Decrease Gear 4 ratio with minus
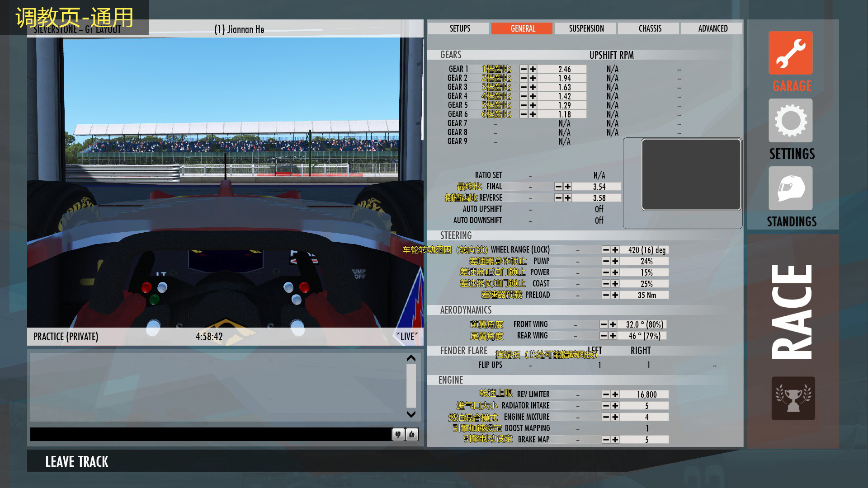The image size is (868, 488). 524,96
